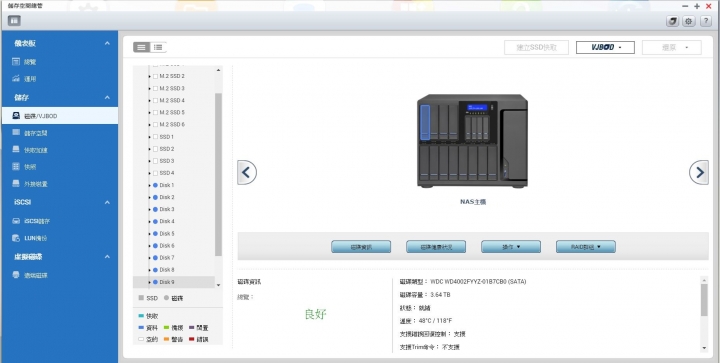
Task: Click the 48°C / 118°F temperature value
Action: (435, 321)
